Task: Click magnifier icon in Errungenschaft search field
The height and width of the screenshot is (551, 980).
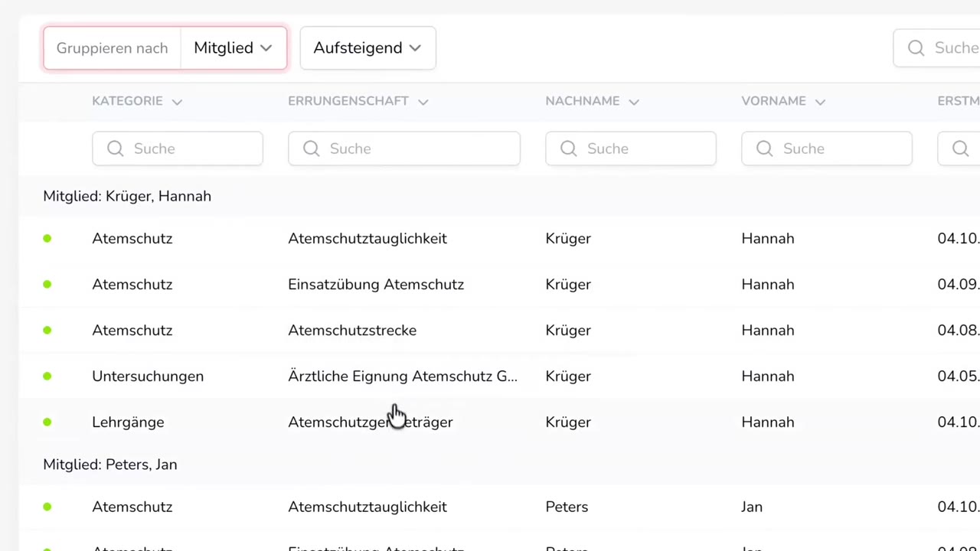Action: [312, 148]
